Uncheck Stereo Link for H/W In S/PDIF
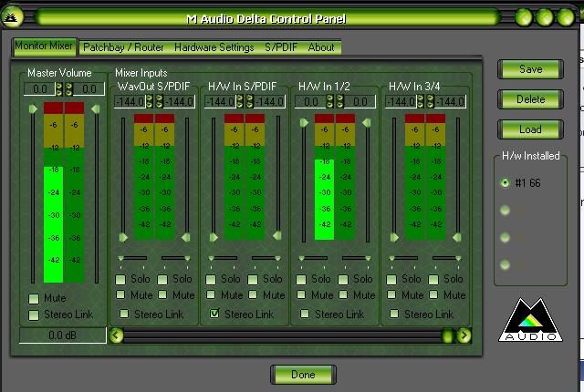The image size is (584, 392). point(214,314)
